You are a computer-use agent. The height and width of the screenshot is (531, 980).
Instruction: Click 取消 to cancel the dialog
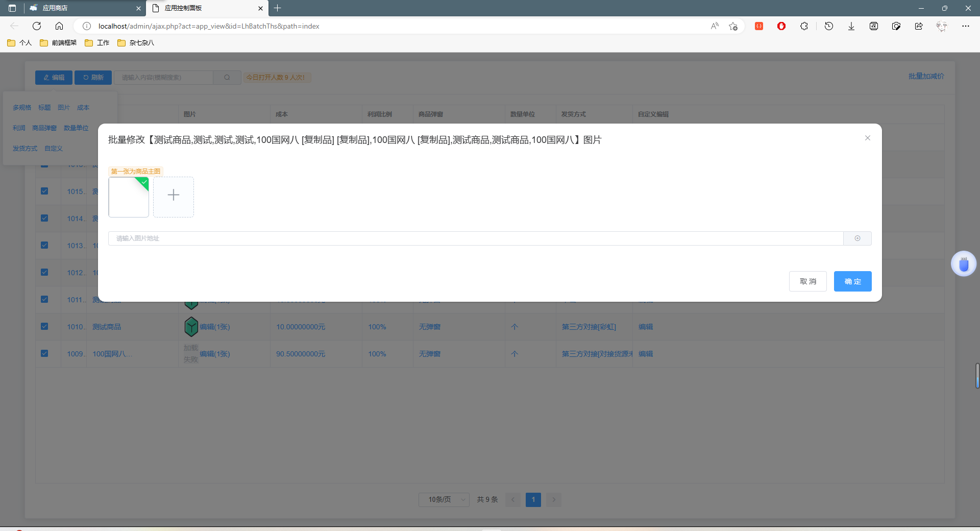808,281
